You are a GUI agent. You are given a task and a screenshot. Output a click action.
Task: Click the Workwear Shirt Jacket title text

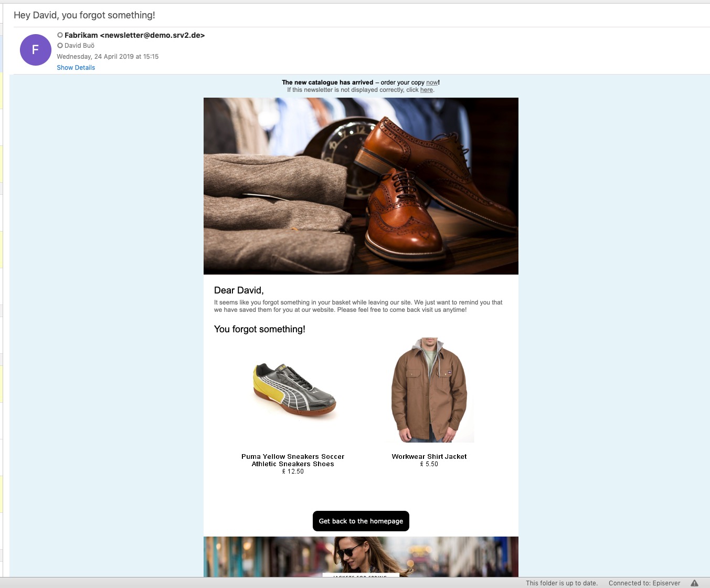[x=429, y=456]
